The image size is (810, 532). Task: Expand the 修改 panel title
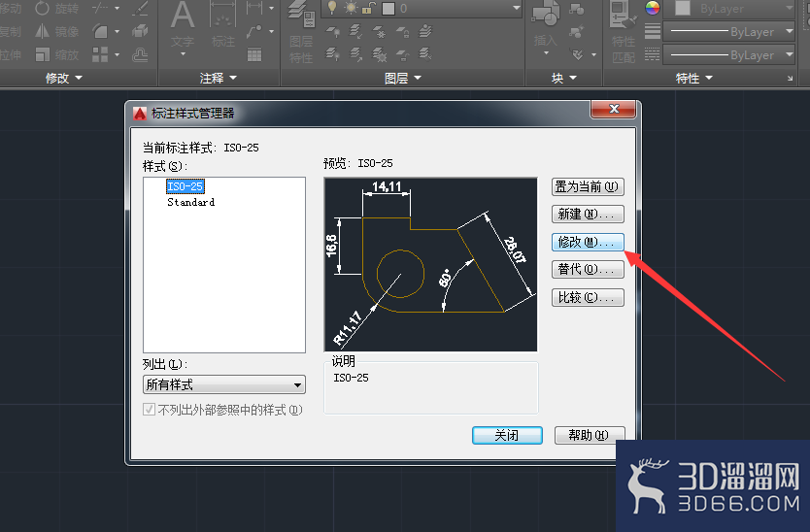[63, 78]
